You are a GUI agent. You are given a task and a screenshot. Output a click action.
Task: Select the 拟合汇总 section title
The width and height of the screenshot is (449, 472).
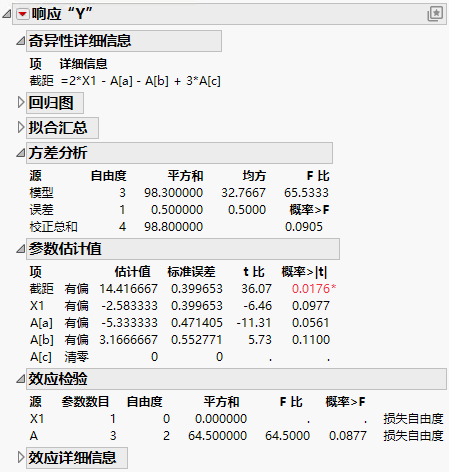pyautogui.click(x=58, y=127)
